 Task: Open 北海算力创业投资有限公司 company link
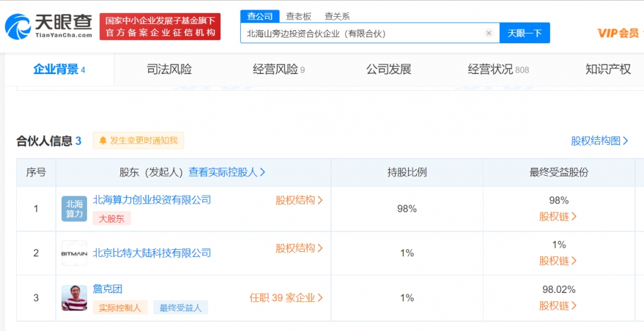pyautogui.click(x=152, y=200)
